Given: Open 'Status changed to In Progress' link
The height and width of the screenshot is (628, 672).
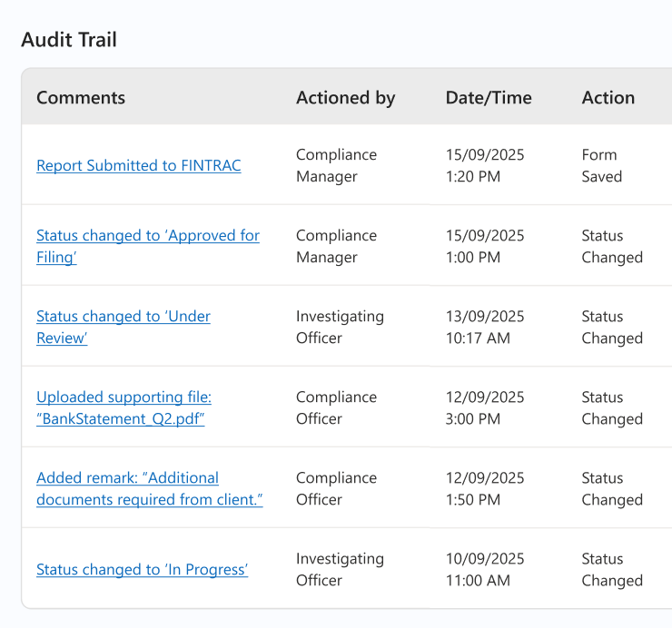Looking at the screenshot, I should (142, 570).
